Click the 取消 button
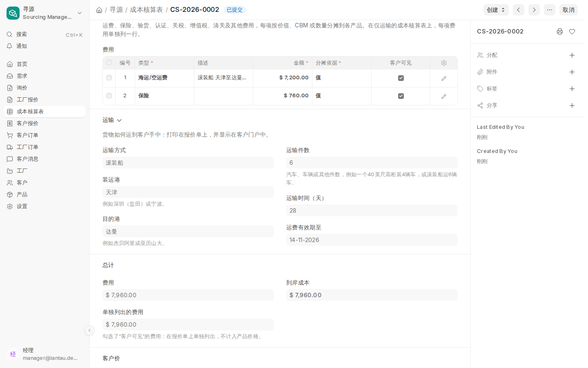This screenshot has height=368, width=588. pos(568,10)
